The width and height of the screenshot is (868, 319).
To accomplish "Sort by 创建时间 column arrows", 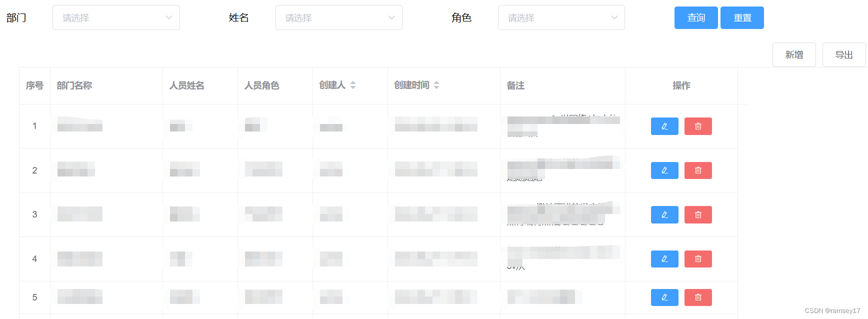I will [x=436, y=85].
